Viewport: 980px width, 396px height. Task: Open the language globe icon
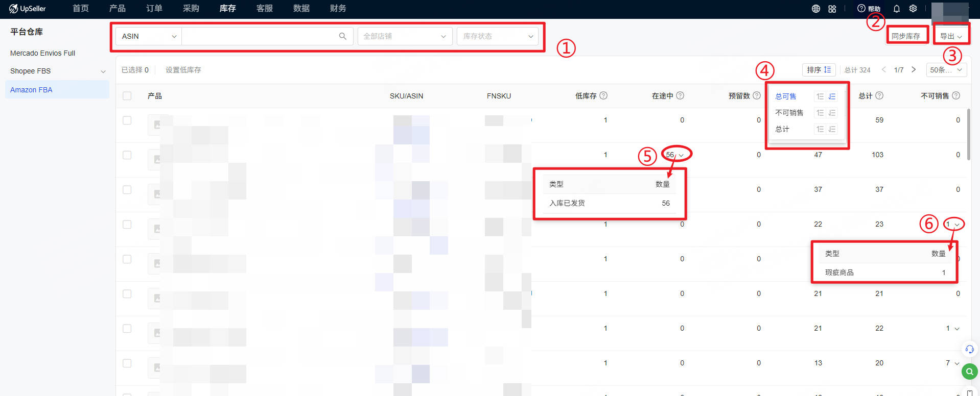click(x=816, y=9)
